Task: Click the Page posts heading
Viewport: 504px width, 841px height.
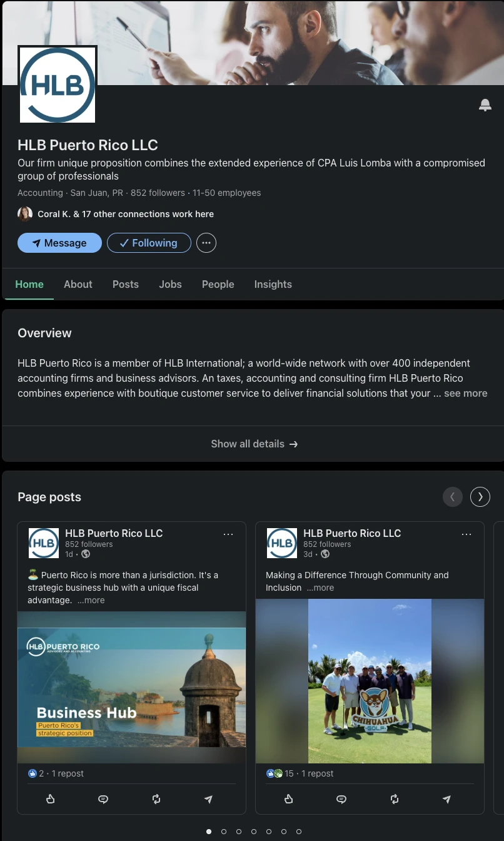Action: [49, 497]
